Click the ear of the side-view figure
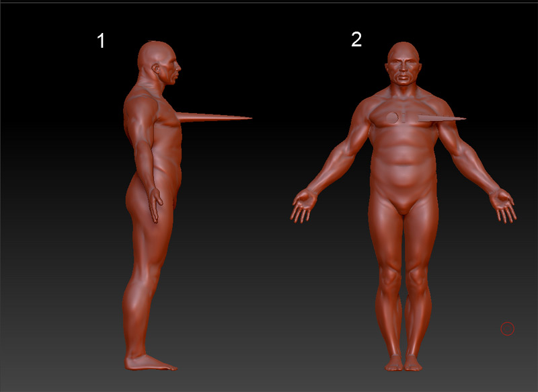Viewport: 538px width, 392px height. 156,69
